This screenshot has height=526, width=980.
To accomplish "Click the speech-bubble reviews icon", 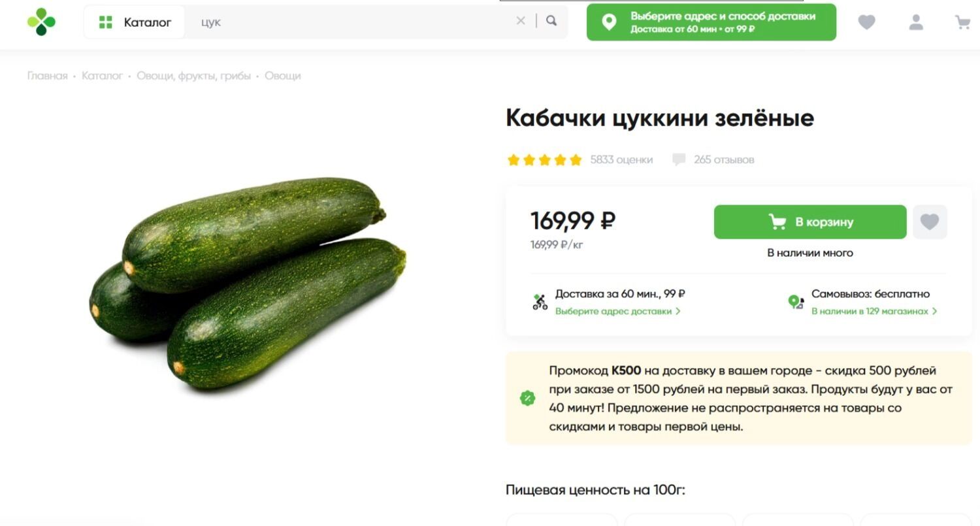I will click(679, 159).
